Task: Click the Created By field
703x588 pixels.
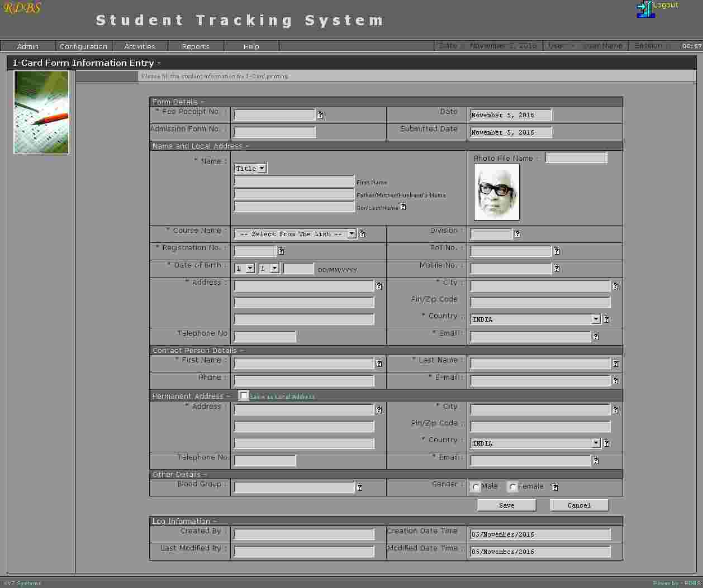Action: coord(304,534)
